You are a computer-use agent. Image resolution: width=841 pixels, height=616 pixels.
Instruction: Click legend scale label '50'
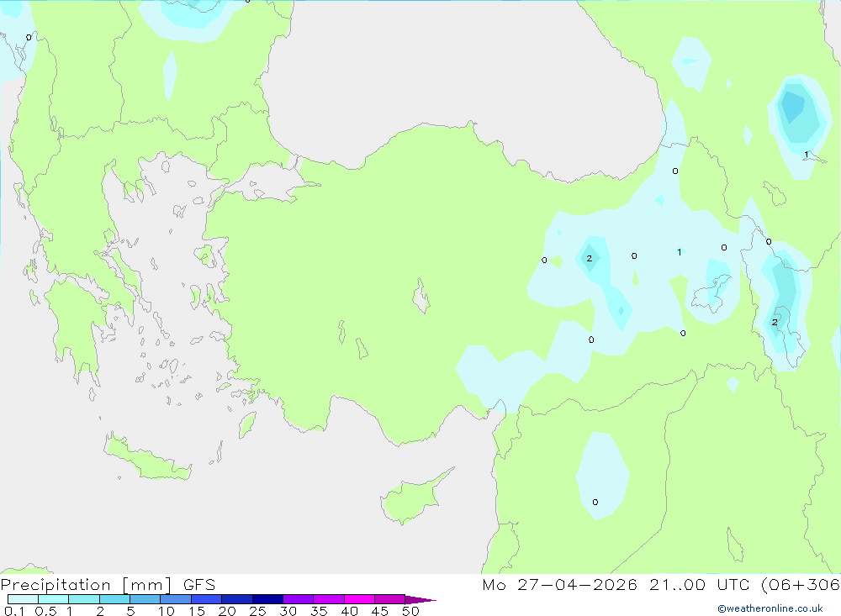[410, 611]
